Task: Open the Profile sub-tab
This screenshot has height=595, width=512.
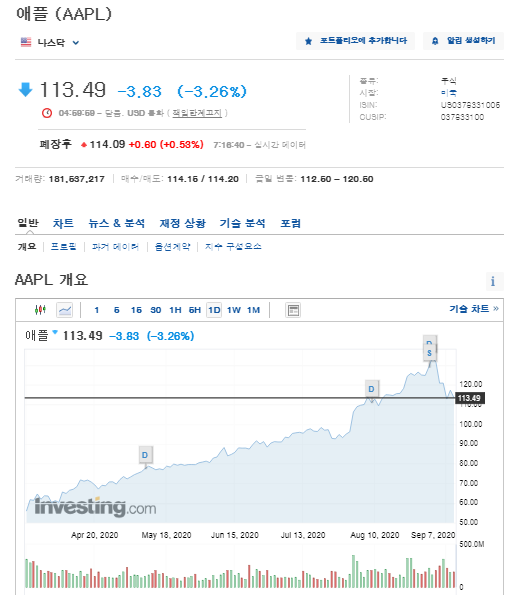Action: 63,247
